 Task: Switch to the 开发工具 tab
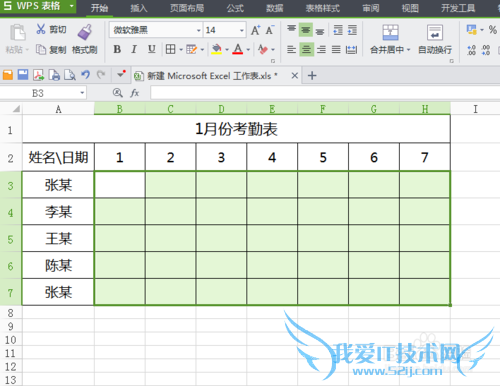pyautogui.click(x=458, y=8)
